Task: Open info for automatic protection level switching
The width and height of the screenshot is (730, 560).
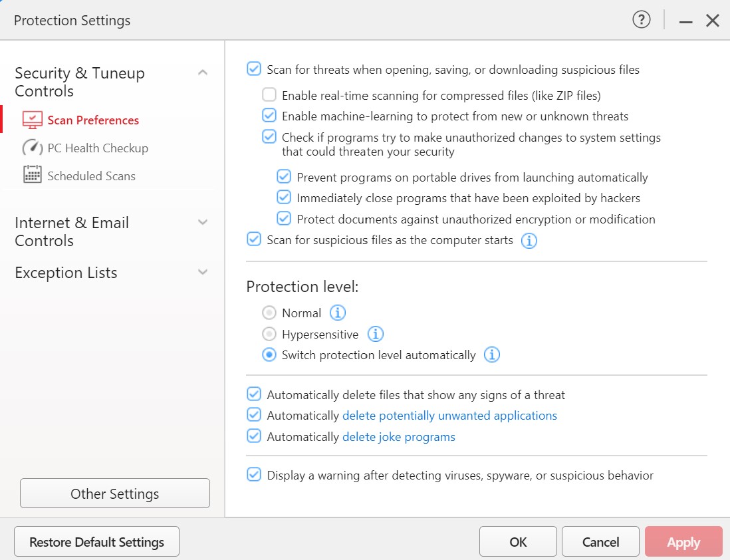Action: point(491,355)
